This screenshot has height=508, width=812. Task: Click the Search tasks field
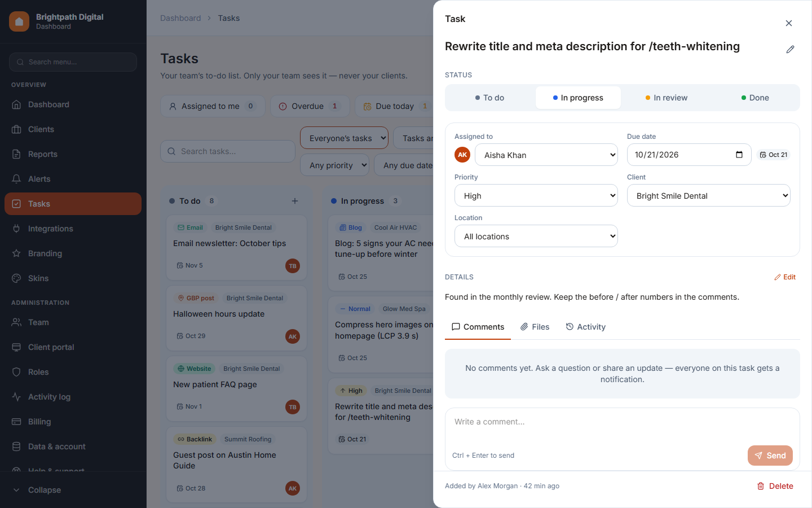point(228,151)
